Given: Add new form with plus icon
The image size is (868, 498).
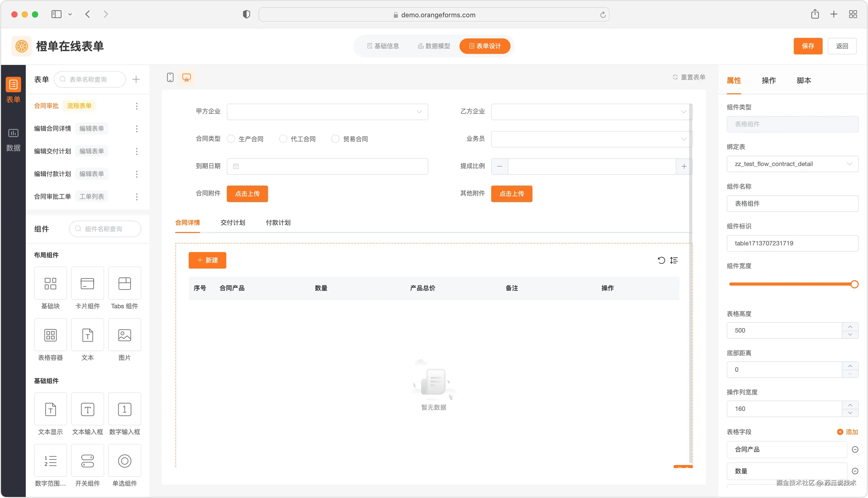Looking at the screenshot, I should pyautogui.click(x=136, y=79).
